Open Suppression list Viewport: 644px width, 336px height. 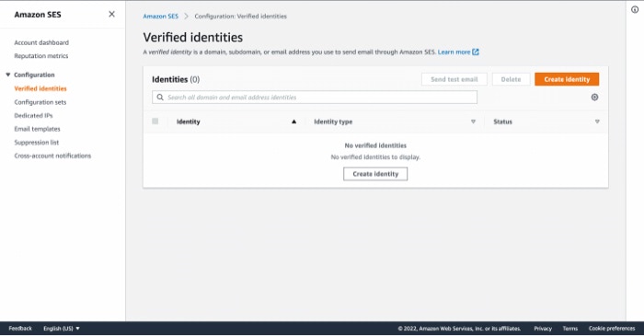click(x=37, y=143)
